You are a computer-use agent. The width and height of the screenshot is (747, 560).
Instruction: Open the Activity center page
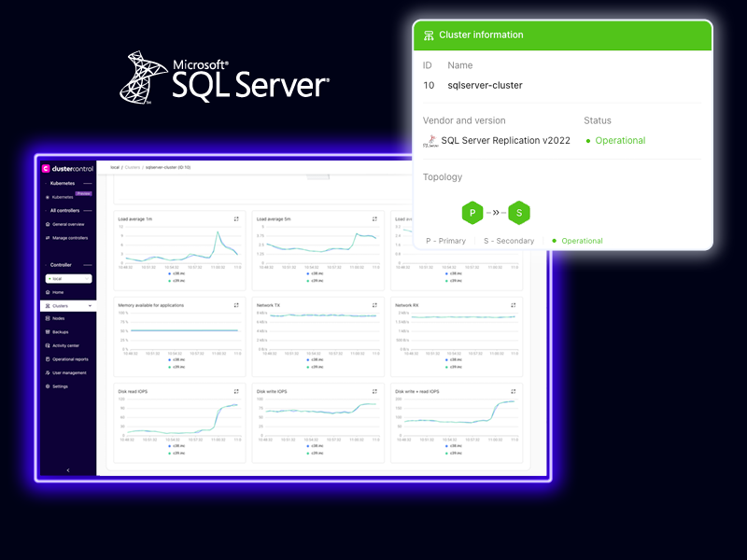click(65, 345)
